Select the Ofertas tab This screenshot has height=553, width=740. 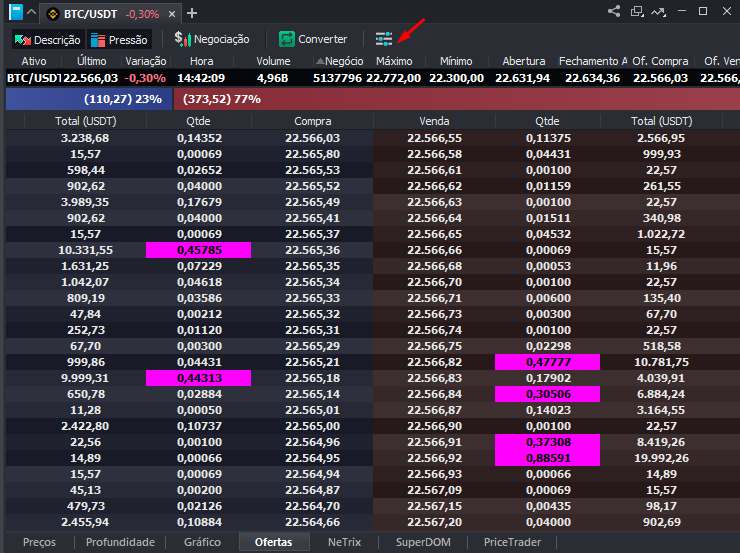pyautogui.click(x=274, y=542)
